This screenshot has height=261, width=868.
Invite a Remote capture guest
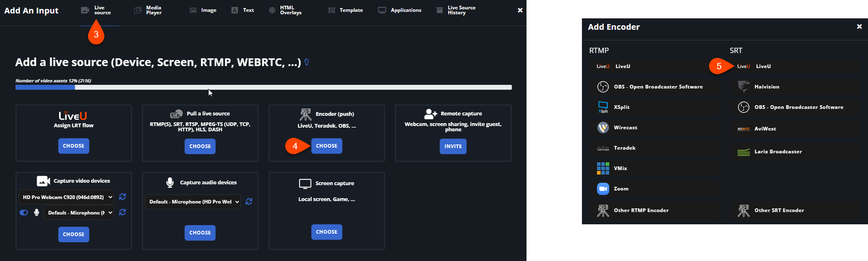pyautogui.click(x=453, y=146)
